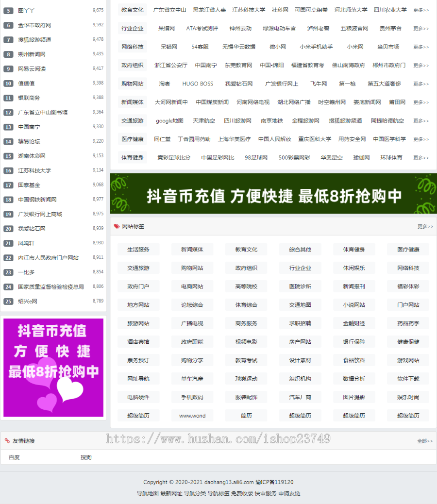437x504 pixels.
Task: Show more sites in the 购物网站 row
Action: coord(421,84)
